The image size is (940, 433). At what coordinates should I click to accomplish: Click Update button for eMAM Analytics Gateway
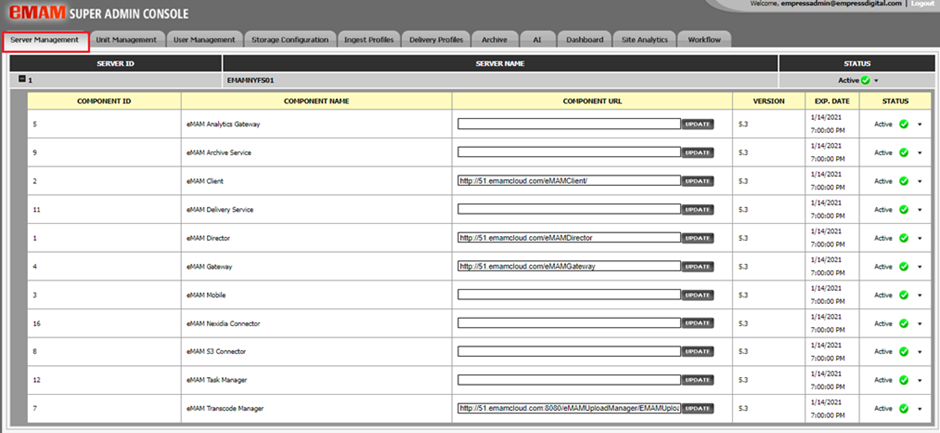point(697,124)
